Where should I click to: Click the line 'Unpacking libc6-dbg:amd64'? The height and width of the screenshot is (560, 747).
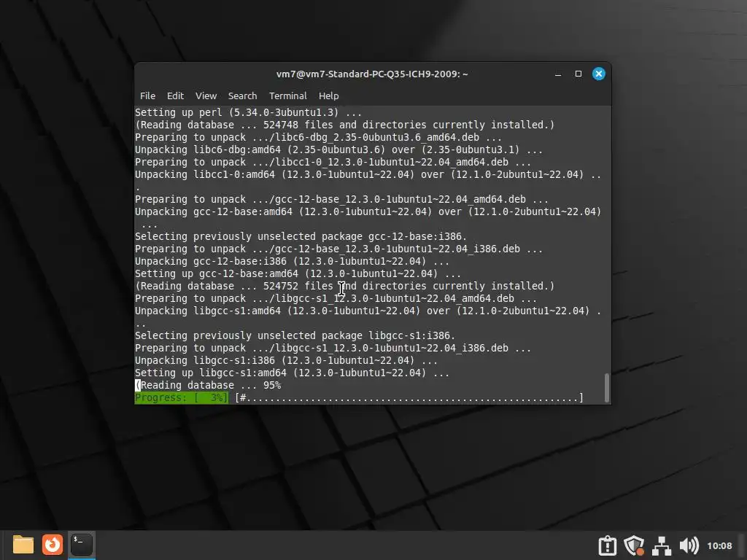point(338,149)
